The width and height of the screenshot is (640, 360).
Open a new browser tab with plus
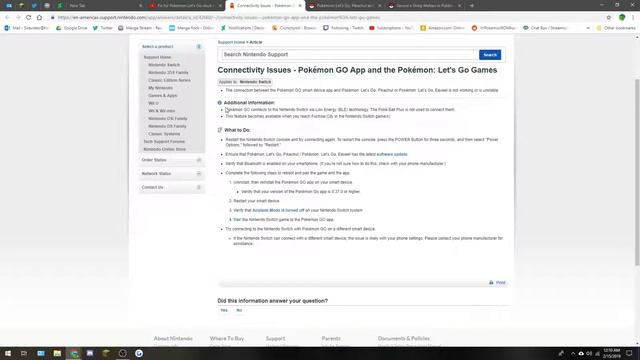(472, 6)
